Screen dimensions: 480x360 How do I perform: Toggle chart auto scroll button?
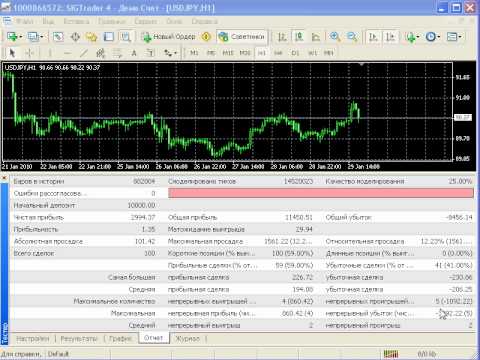[373, 37]
